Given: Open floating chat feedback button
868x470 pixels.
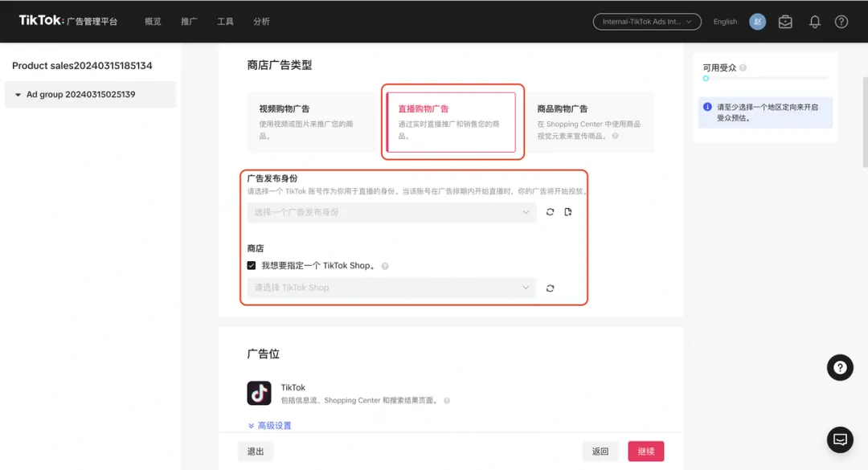Looking at the screenshot, I should tap(840, 440).
